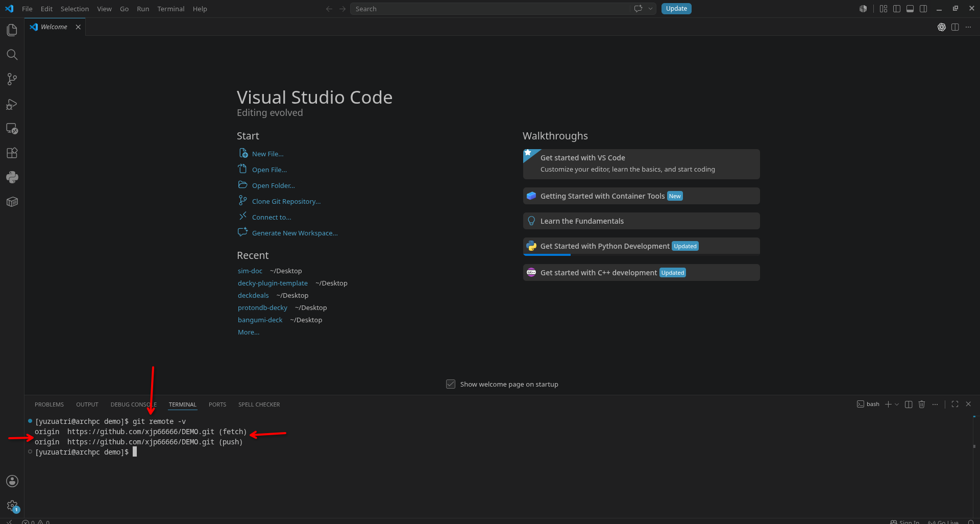Switch to the SPELL CHECKER panel tab
The height and width of the screenshot is (524, 980).
pos(259,404)
